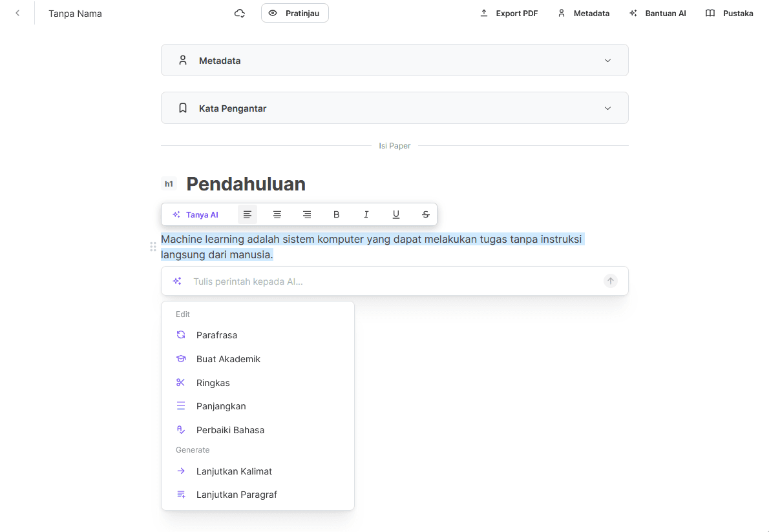Open Pratinjau to preview the paper
The width and height of the screenshot is (769, 532).
tap(295, 12)
